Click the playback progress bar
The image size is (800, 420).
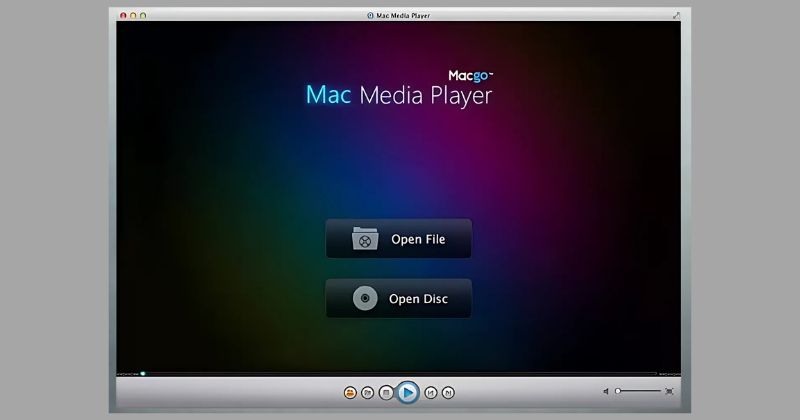tap(398, 374)
